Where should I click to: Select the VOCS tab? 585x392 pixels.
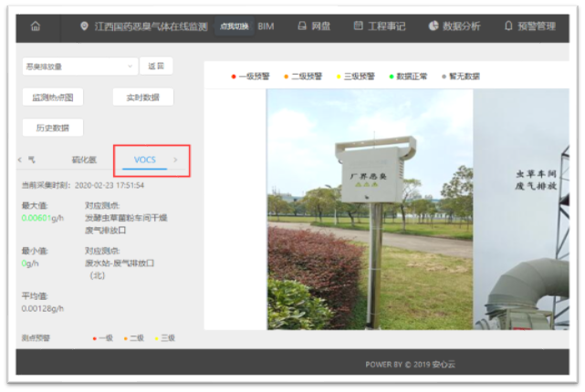coord(145,160)
